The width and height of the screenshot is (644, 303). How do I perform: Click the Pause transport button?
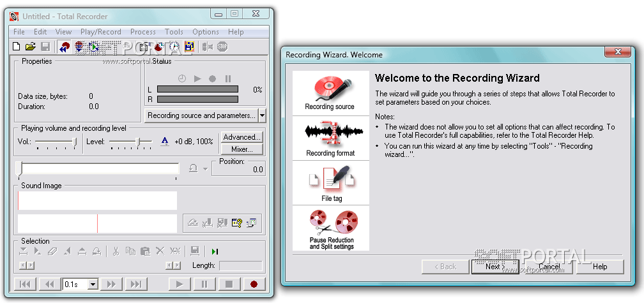tap(204, 284)
